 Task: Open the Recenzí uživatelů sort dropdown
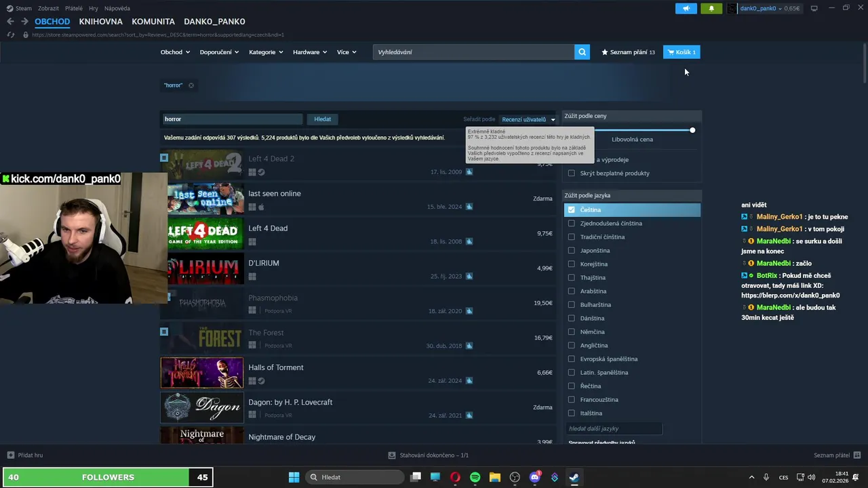tap(528, 119)
